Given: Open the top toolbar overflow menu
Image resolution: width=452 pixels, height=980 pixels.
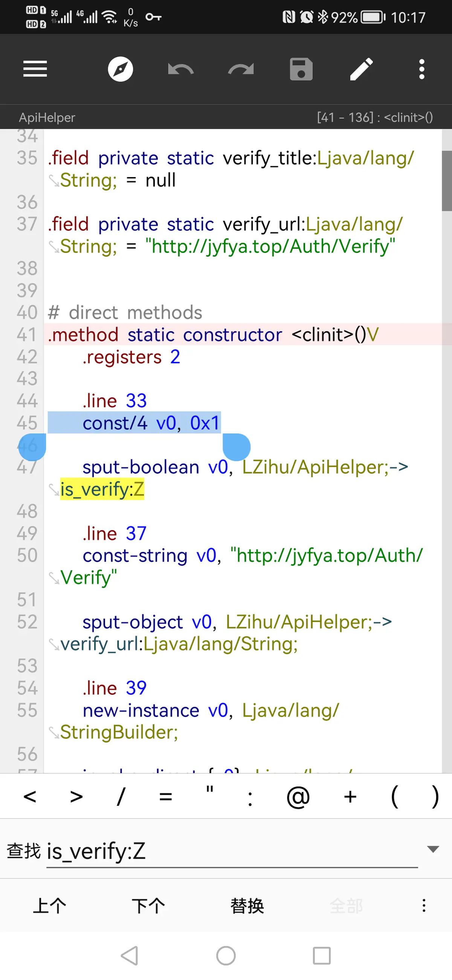Looking at the screenshot, I should point(421,69).
